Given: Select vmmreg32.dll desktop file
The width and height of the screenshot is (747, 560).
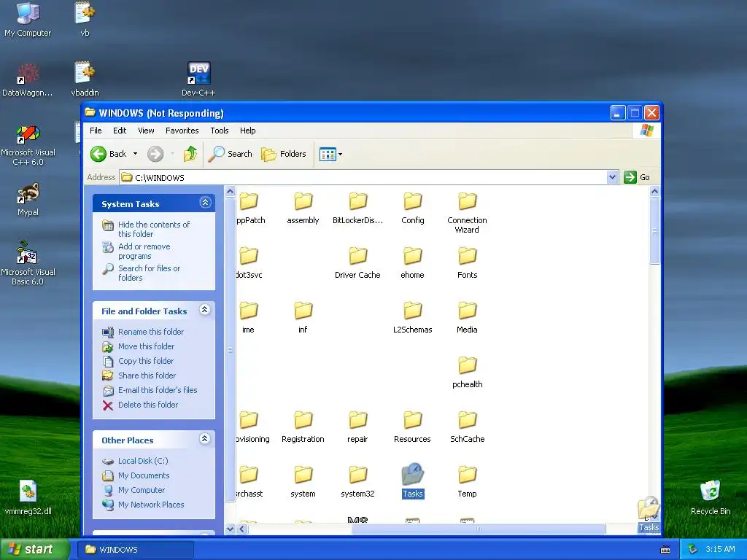Looking at the screenshot, I should click(x=28, y=497).
